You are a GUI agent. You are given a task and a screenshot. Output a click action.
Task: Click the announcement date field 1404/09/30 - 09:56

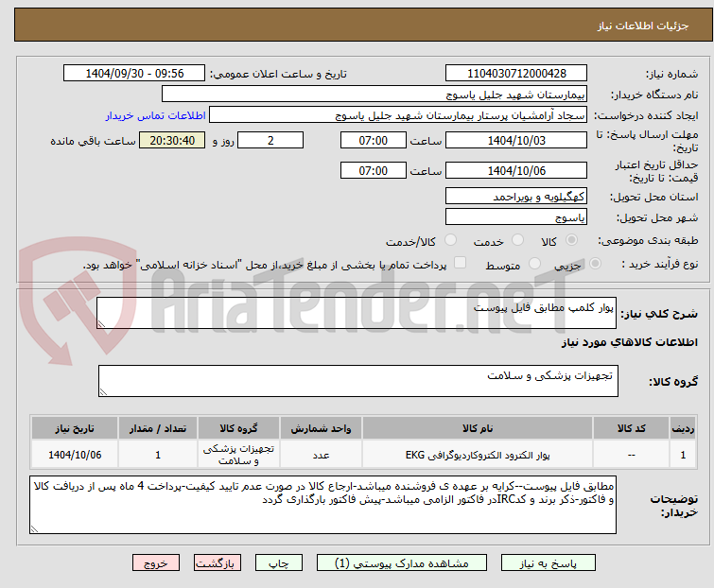pos(134,74)
